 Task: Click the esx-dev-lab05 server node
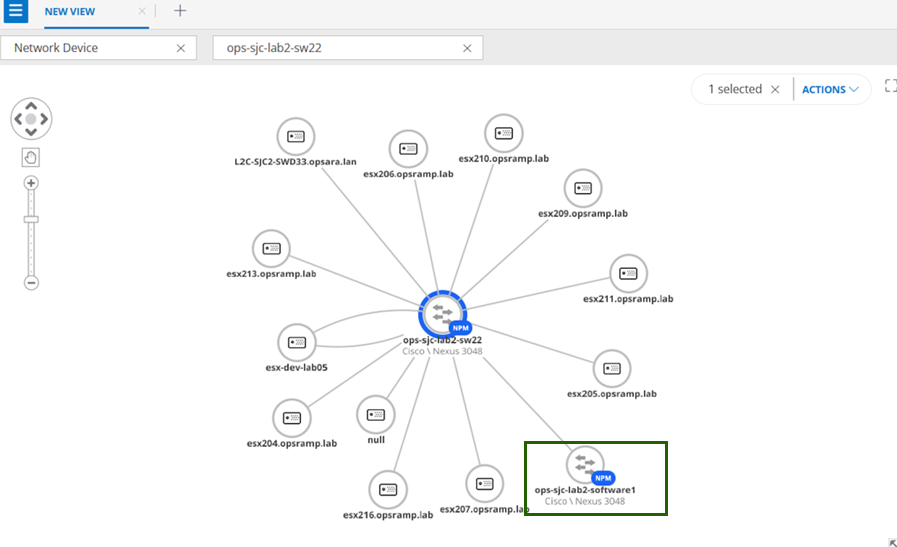point(296,342)
